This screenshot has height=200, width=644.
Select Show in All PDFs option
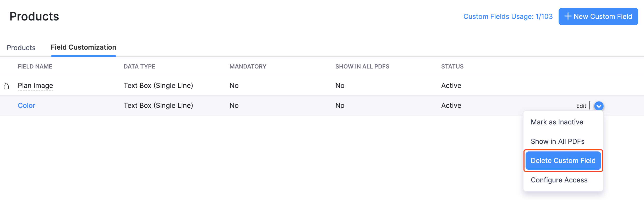557,141
